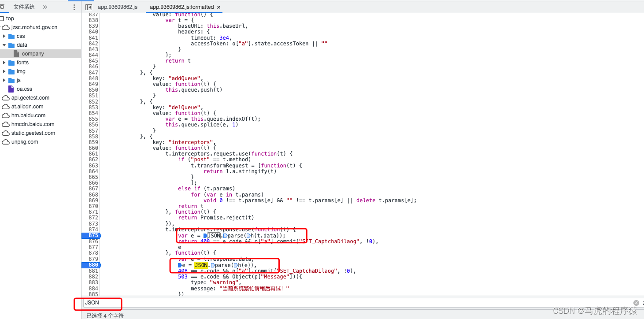Image resolution: width=644 pixels, height=319 pixels.
Task: Select at.alicdn.com domain
Action: point(27,107)
